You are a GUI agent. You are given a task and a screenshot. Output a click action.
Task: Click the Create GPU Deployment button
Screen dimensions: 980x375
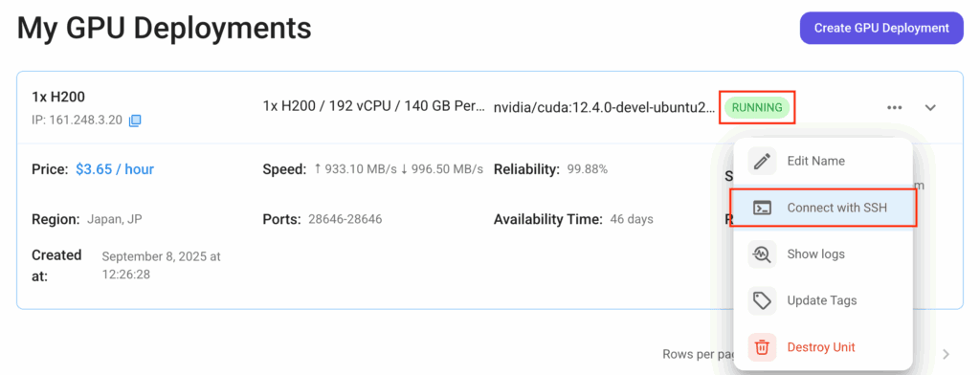pyautogui.click(x=881, y=28)
